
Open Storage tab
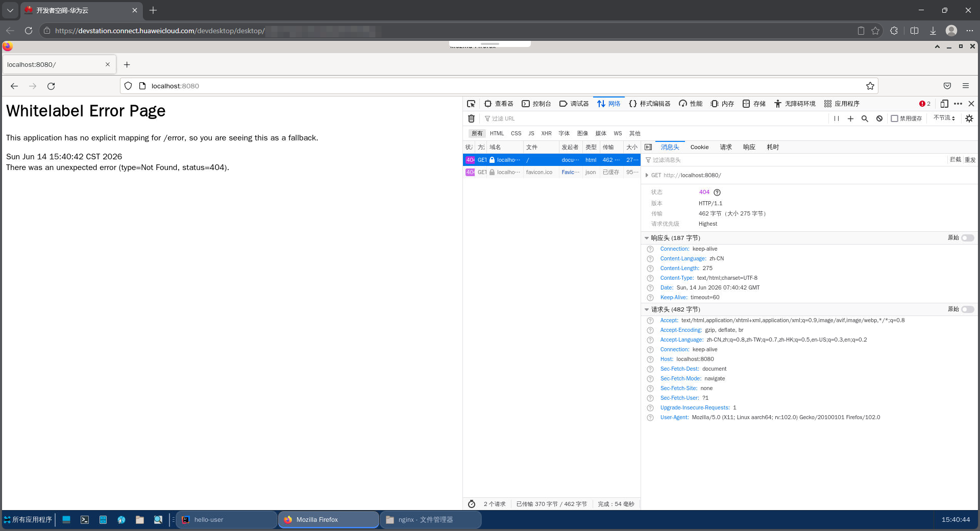(x=754, y=104)
